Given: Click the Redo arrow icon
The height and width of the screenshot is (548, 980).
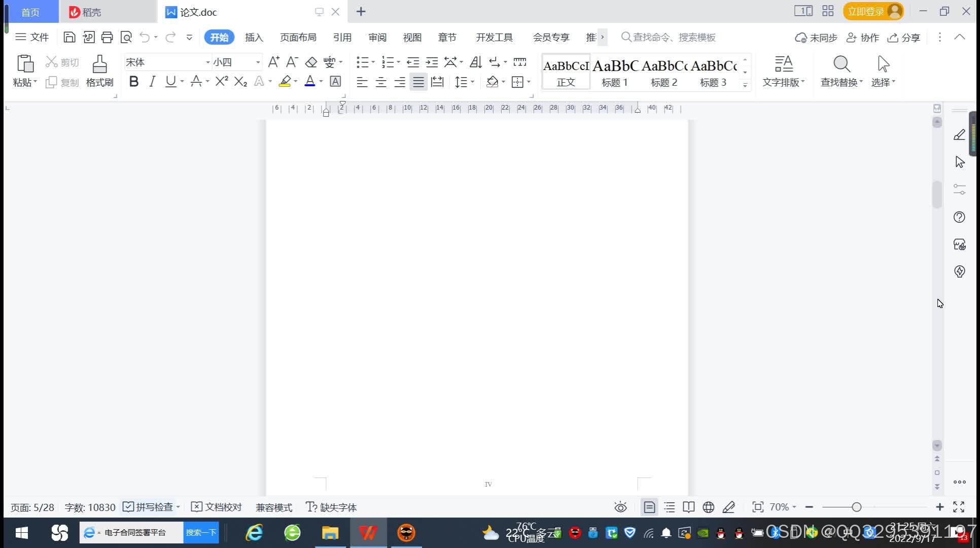Looking at the screenshot, I should coord(170,37).
